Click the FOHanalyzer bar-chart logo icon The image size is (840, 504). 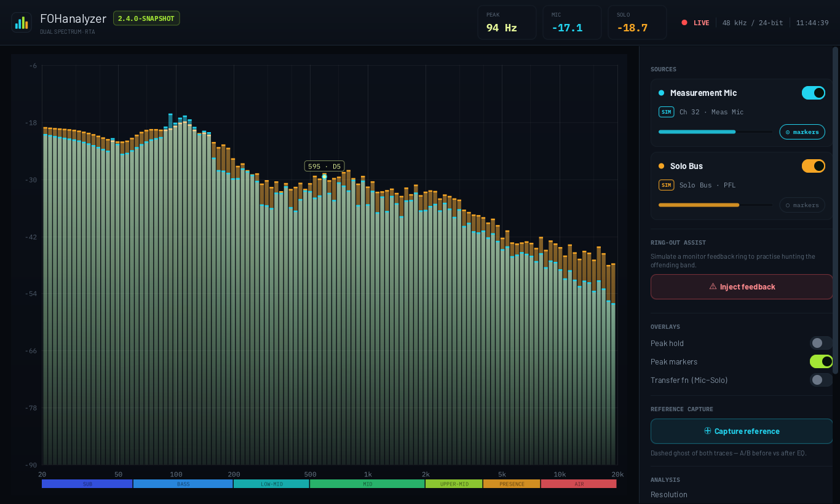point(22,22)
